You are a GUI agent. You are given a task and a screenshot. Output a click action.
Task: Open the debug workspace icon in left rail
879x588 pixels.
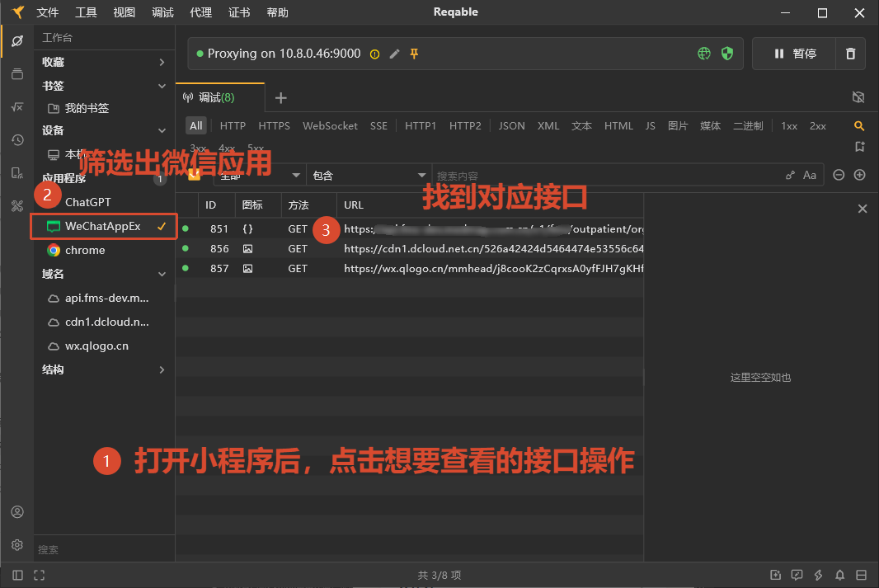[x=17, y=40]
